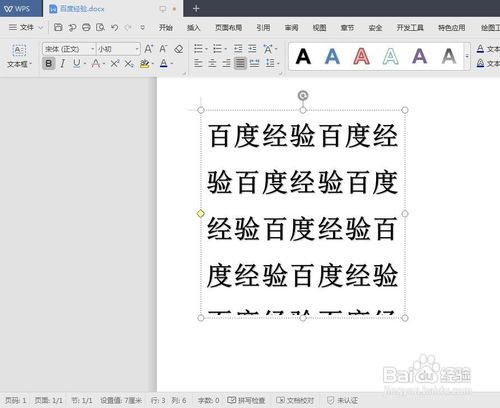Switch to the 审阅 tab
500x408 pixels.
(291, 28)
